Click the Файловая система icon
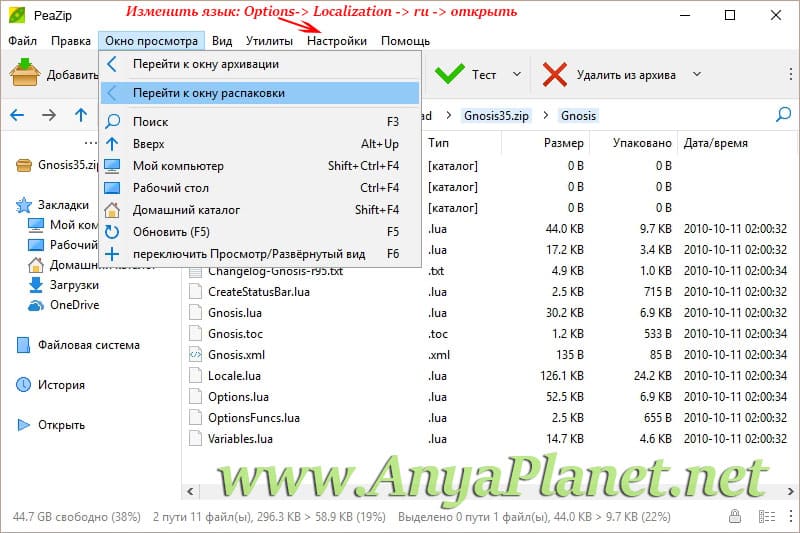Viewport: 800px width, 533px height. [23, 345]
